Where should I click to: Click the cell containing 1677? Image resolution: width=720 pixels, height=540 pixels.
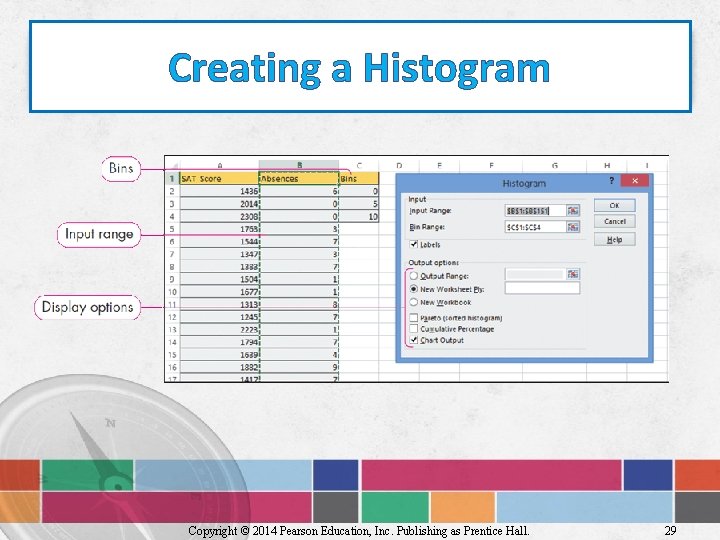point(219,292)
